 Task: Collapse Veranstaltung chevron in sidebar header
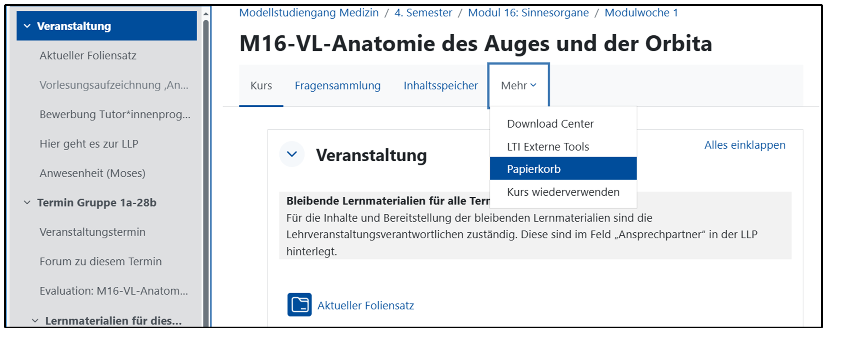27,26
